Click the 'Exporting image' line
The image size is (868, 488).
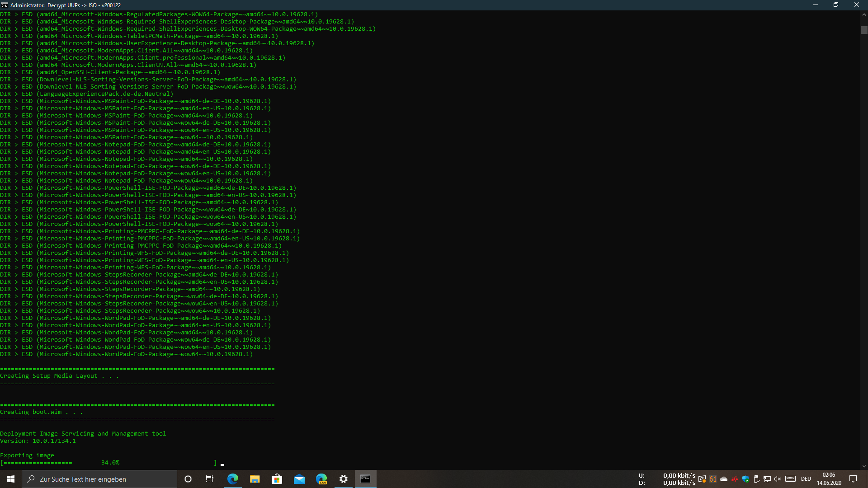[27, 455]
